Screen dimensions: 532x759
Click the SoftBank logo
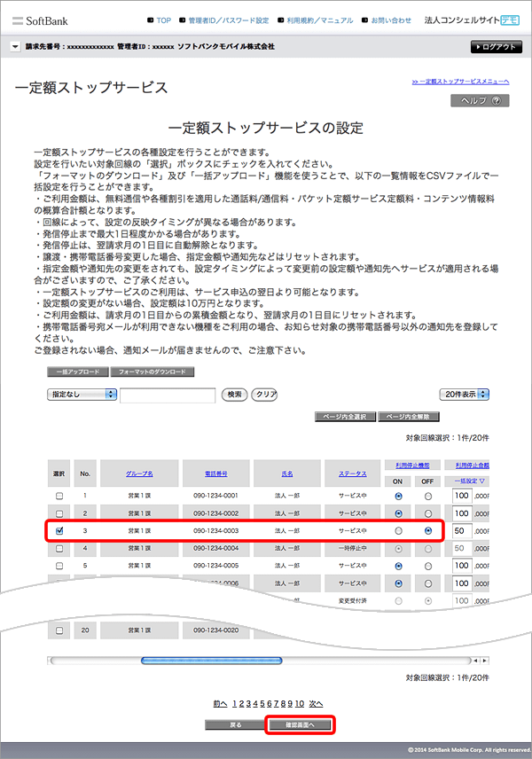coord(40,20)
